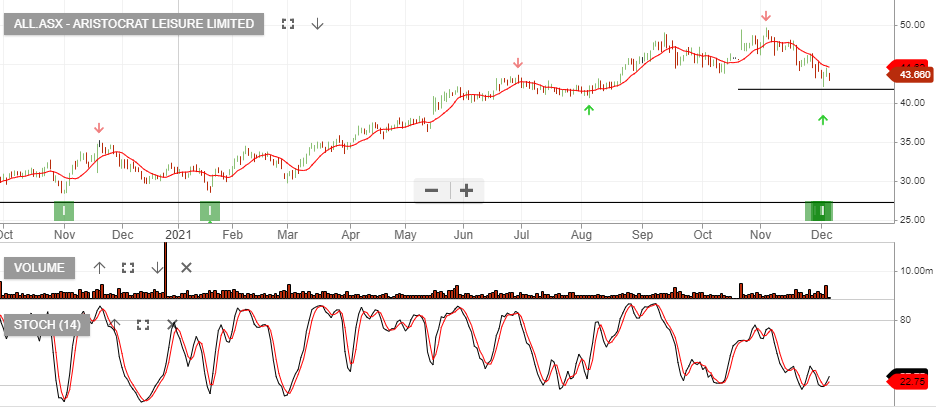The width and height of the screenshot is (936, 407).
Task: Click the Sep label on the date axis
Action: pyautogui.click(x=644, y=235)
